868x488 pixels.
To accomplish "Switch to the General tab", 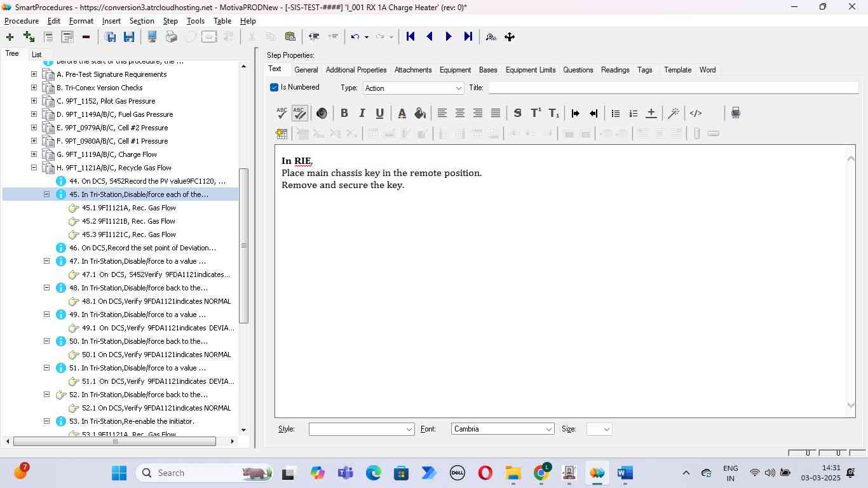I will click(306, 70).
